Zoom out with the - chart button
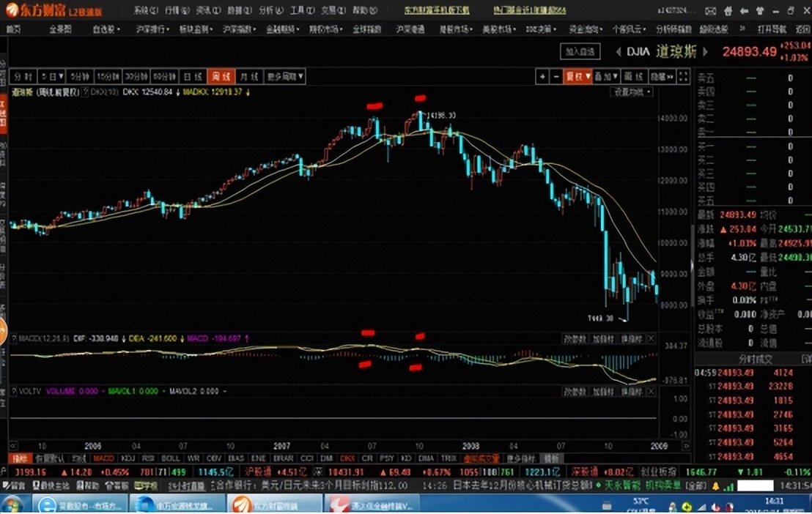The image size is (812, 514). click(556, 76)
